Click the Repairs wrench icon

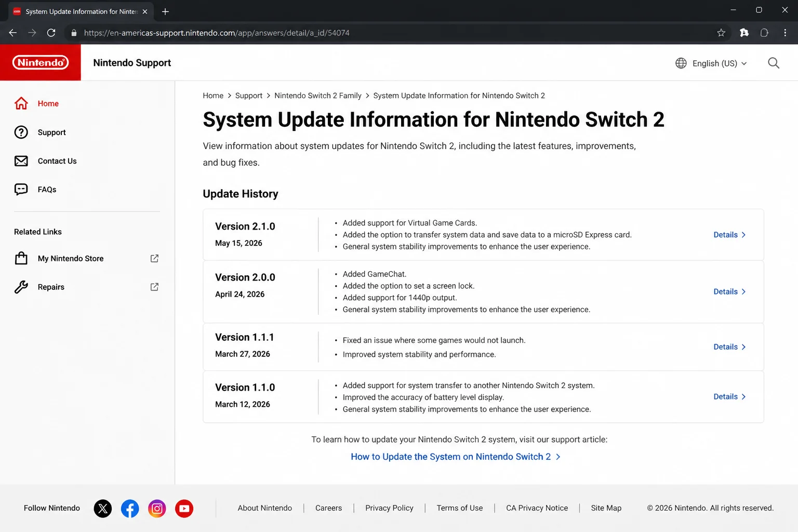(x=21, y=287)
